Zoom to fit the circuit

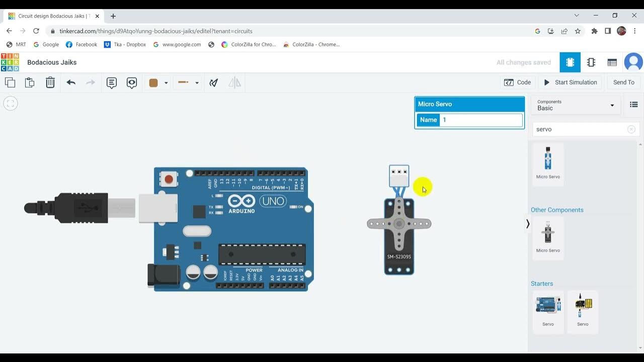pyautogui.click(x=11, y=104)
